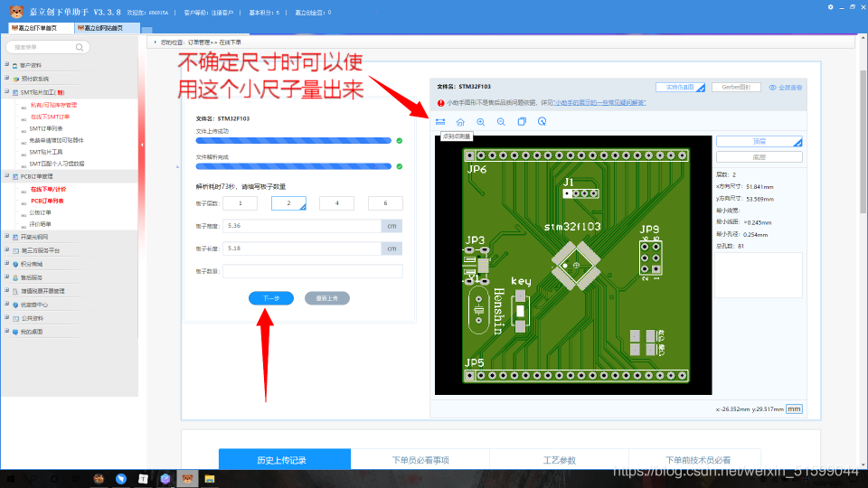Click 下一步 next step button
Screen dimensions: 868x488
(270, 298)
